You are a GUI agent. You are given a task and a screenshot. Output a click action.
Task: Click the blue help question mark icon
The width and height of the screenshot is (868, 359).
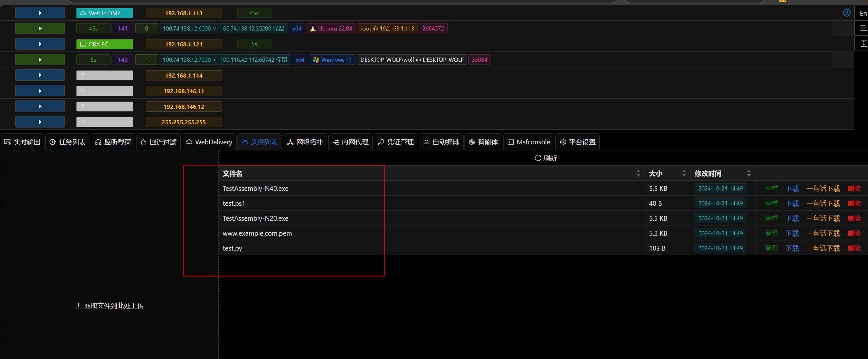[x=846, y=13]
